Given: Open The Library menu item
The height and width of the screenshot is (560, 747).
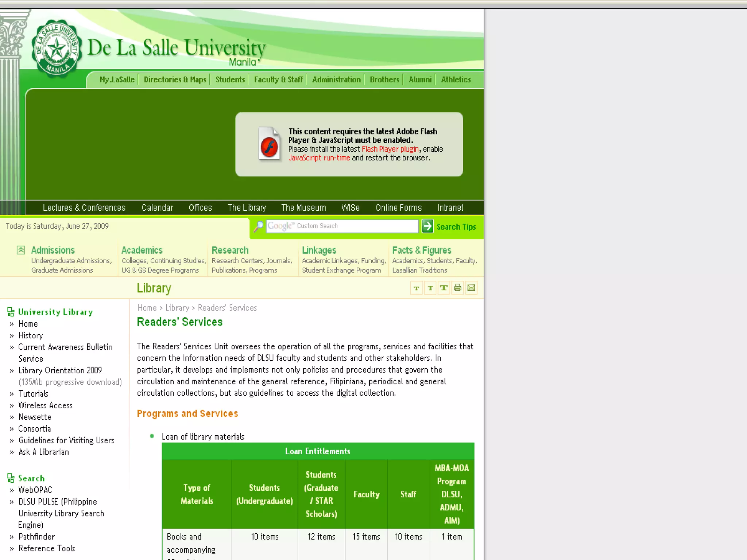Looking at the screenshot, I should coord(247,207).
